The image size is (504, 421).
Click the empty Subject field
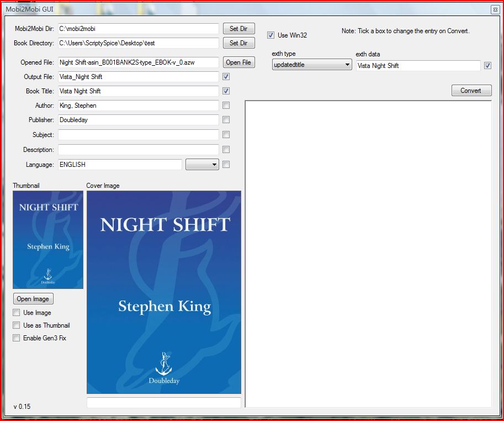pos(138,135)
